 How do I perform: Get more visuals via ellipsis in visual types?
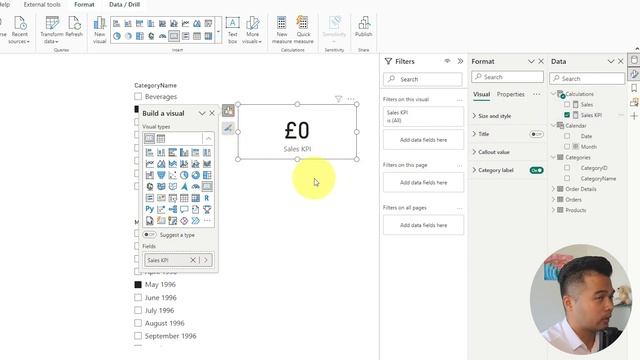(x=207, y=221)
